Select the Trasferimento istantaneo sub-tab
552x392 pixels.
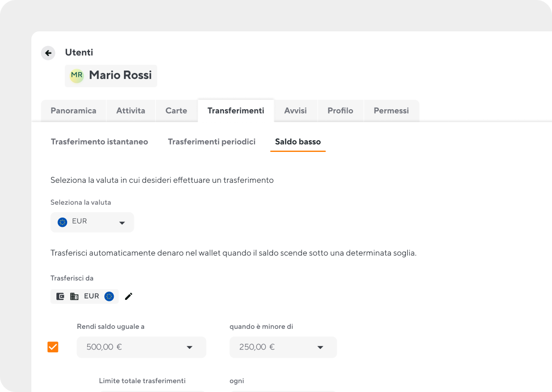[100, 142]
